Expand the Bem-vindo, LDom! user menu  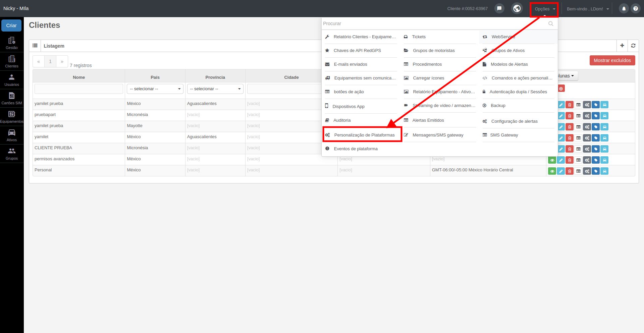point(588,9)
